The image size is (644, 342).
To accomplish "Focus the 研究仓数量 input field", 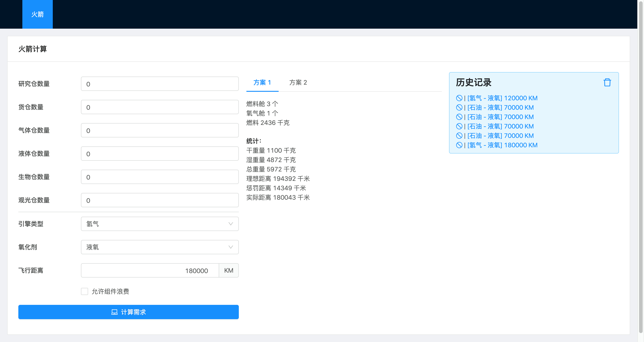I will pyautogui.click(x=160, y=83).
